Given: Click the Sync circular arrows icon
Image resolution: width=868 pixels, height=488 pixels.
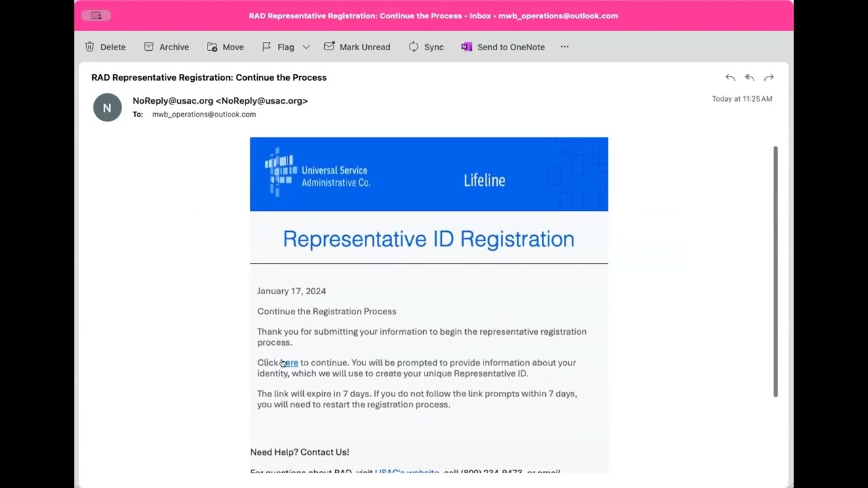Looking at the screenshot, I should pyautogui.click(x=414, y=47).
